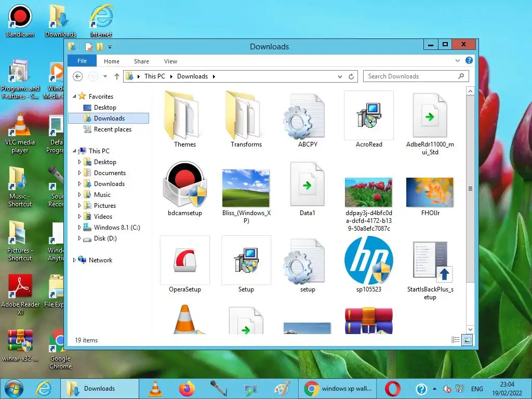Open the address bar history dropdown
The height and width of the screenshot is (399, 532).
click(x=340, y=77)
